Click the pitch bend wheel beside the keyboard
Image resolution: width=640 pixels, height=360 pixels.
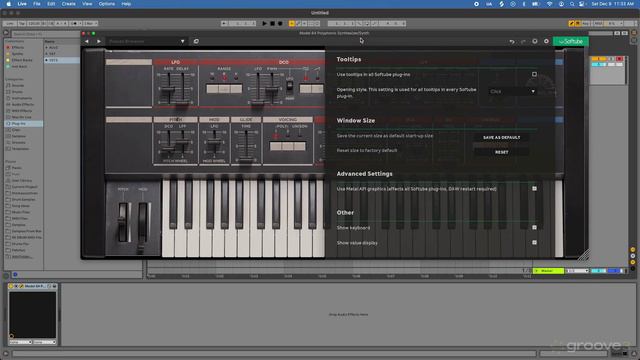(123, 222)
